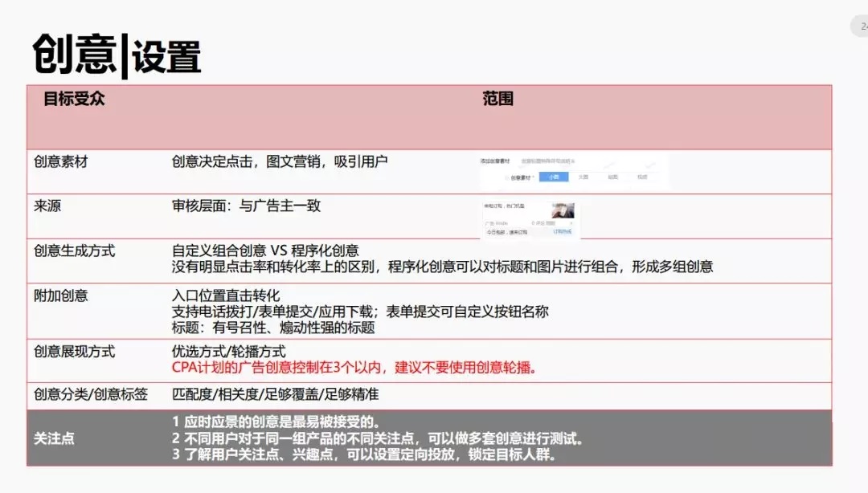Click the 自定义组合创意 VS 程序化创意 text
868x493 pixels.
(265, 251)
